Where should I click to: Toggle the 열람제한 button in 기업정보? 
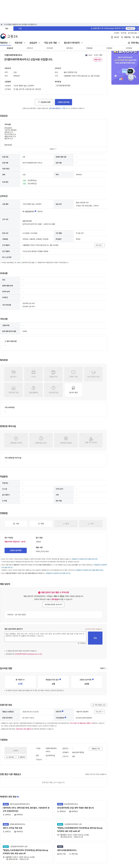[21, 757]
